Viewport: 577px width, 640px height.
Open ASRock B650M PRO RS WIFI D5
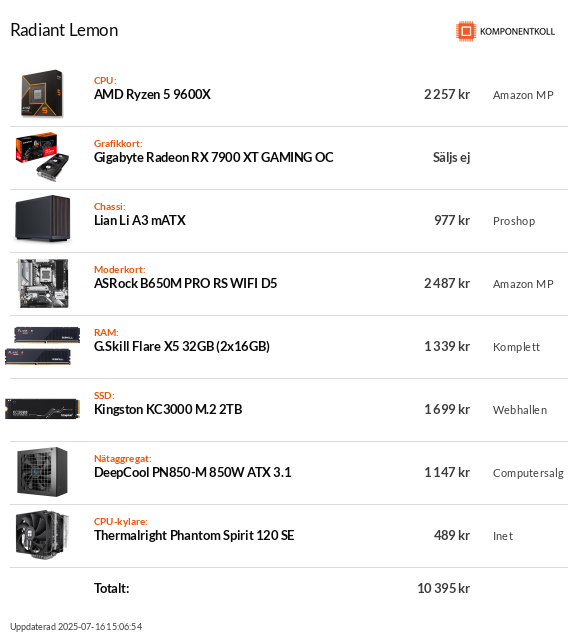(x=185, y=283)
